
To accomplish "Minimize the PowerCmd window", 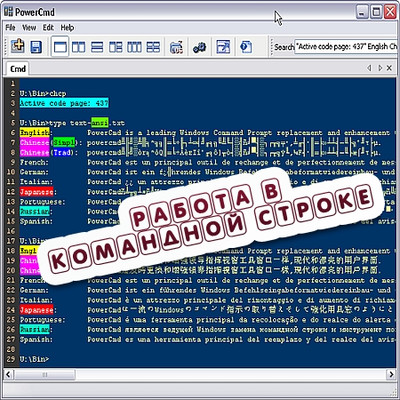I will (362, 12).
